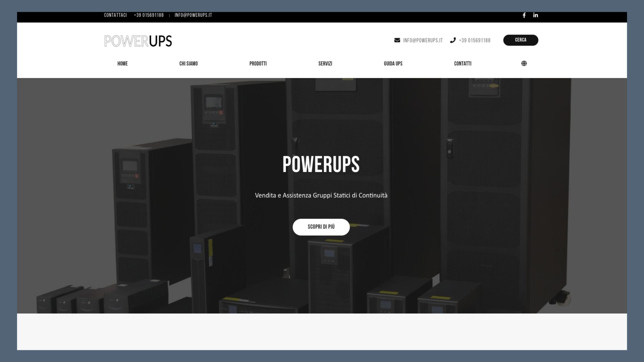Viewport: 644px width, 362px height.
Task: Open the LinkedIn icon in top bar
Action: click(x=536, y=15)
